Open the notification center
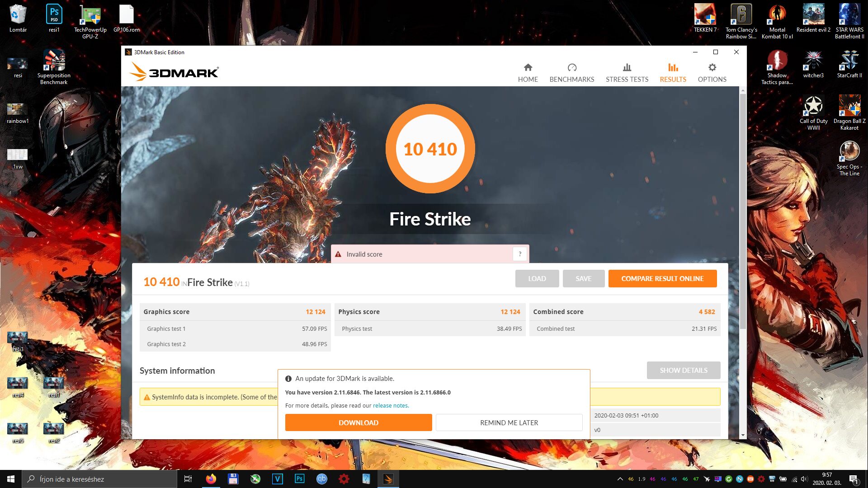868x488 pixels. pyautogui.click(x=854, y=479)
